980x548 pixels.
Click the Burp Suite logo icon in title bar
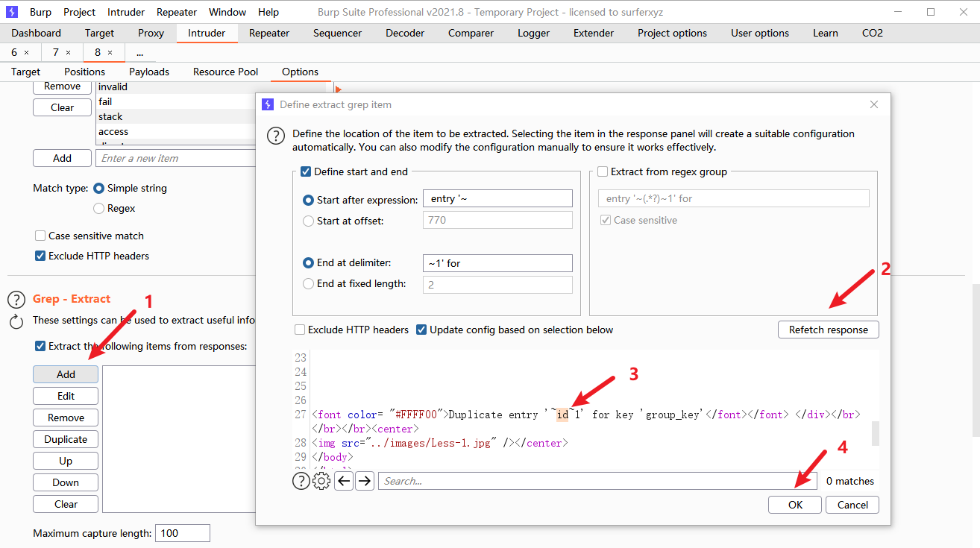[x=12, y=12]
